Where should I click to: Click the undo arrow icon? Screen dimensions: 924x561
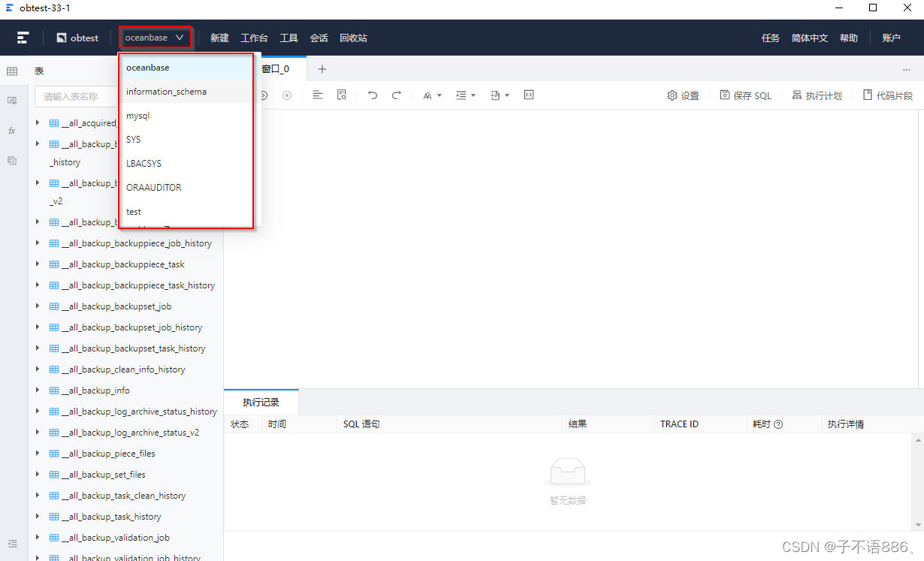click(x=373, y=95)
